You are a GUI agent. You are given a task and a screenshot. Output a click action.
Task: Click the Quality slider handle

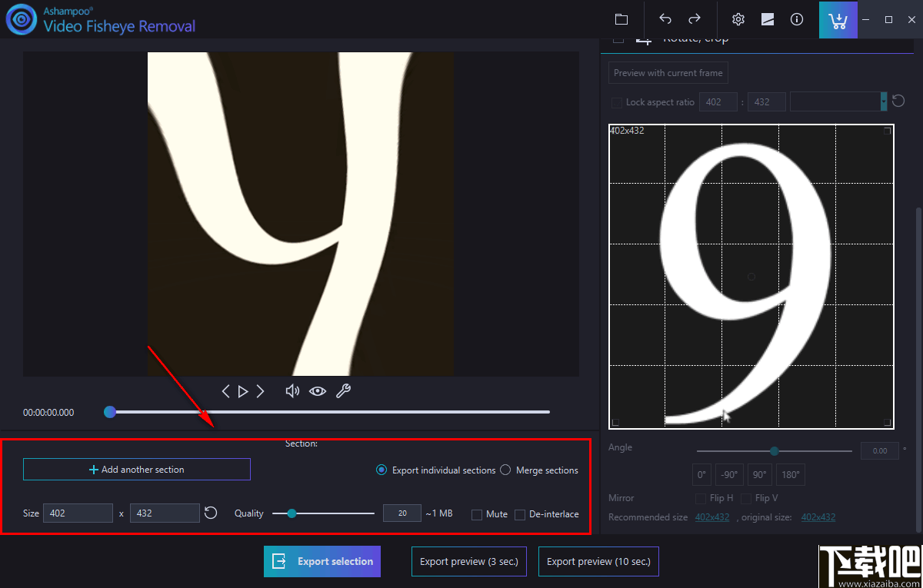pyautogui.click(x=292, y=513)
